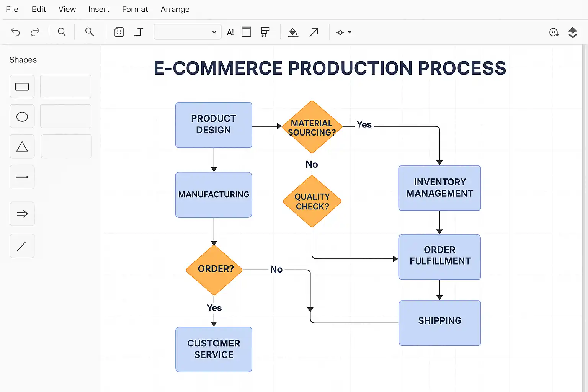Open the layers icon in toolbar

(x=573, y=32)
